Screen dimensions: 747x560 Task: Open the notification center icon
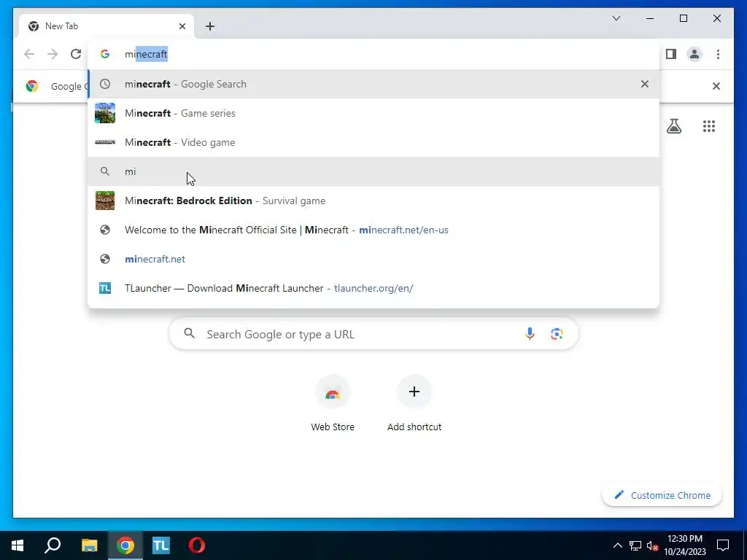723,545
